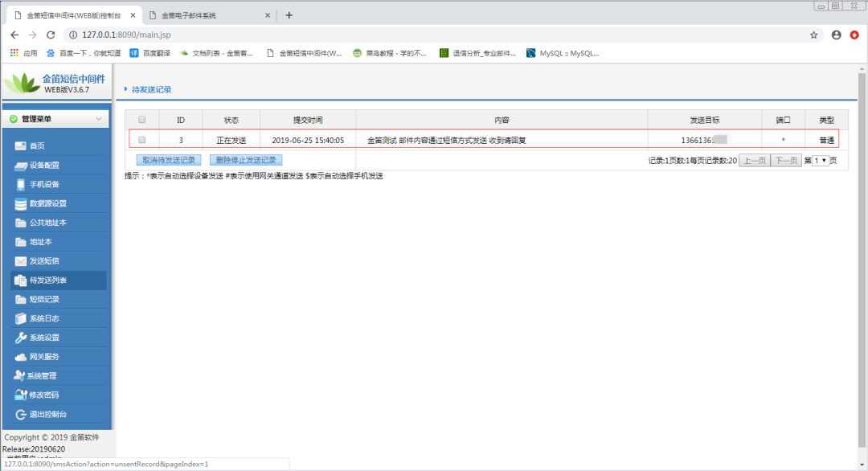Click the 系统日志 log icon
This screenshot has width=868, height=471.
[20, 318]
